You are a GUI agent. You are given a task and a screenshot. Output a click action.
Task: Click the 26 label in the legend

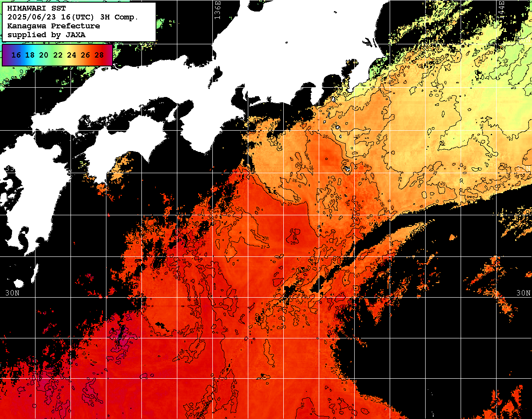click(86, 55)
